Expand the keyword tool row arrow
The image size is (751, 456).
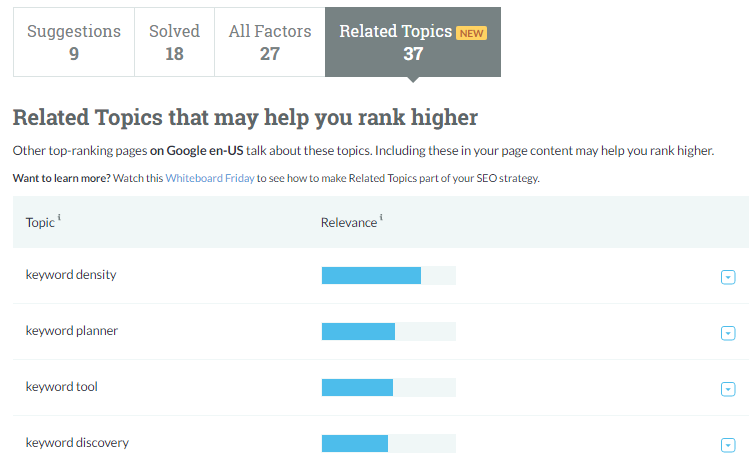pyautogui.click(x=728, y=389)
